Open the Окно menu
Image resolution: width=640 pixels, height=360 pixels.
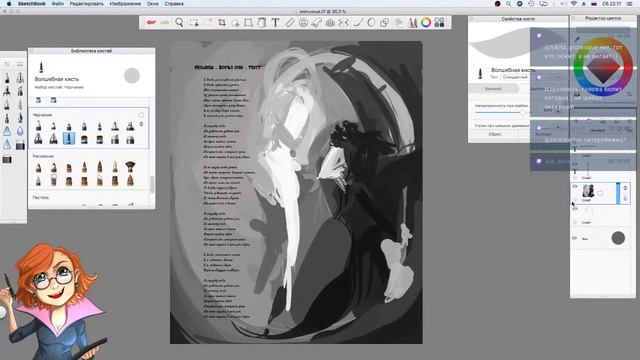point(153,4)
